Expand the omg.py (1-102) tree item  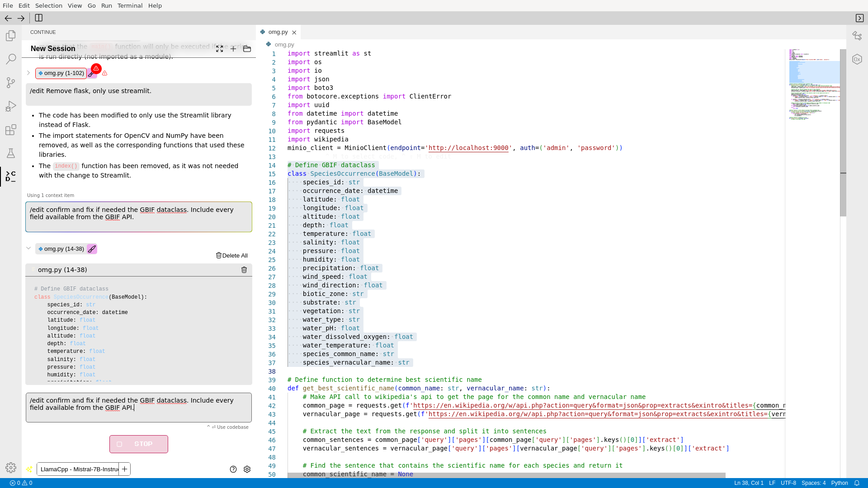28,73
